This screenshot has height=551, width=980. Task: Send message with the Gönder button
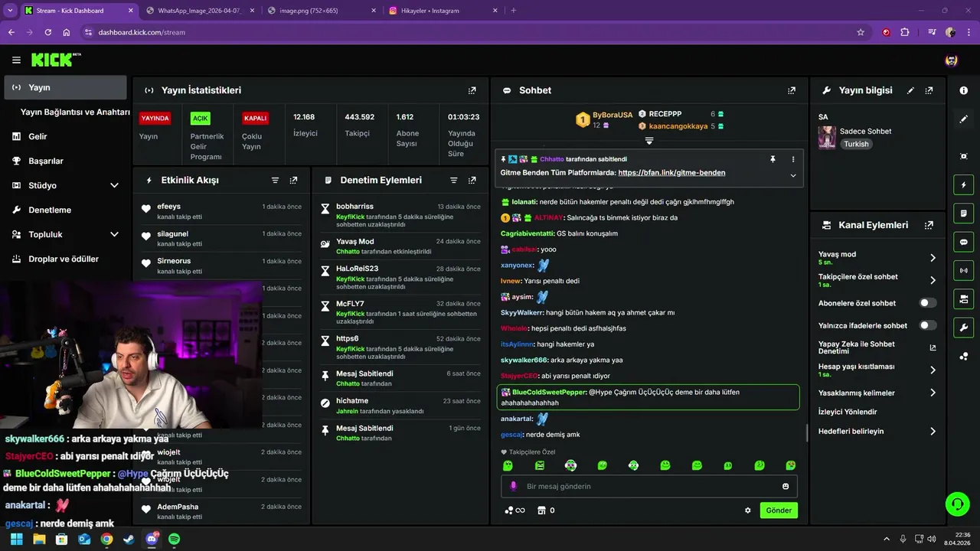point(779,510)
